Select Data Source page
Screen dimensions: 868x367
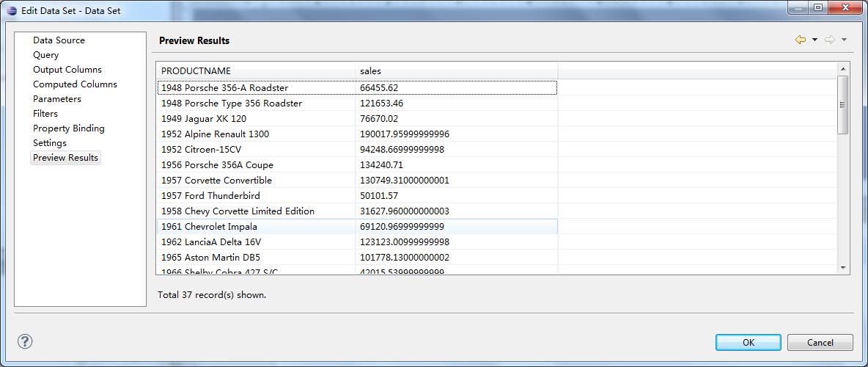coord(59,40)
